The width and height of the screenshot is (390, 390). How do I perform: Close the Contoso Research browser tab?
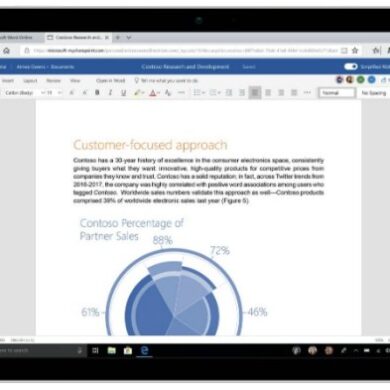107,38
